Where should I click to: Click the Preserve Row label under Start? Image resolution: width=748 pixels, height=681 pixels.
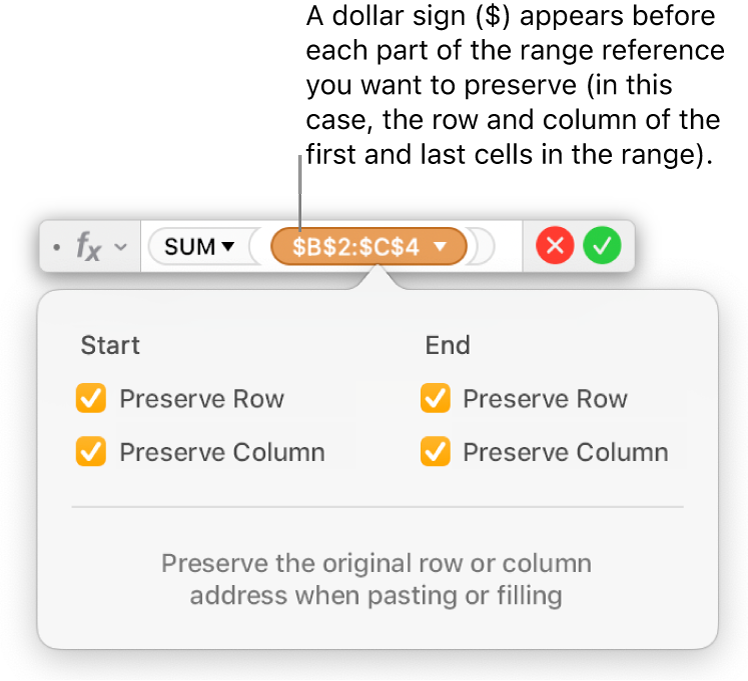(x=202, y=400)
